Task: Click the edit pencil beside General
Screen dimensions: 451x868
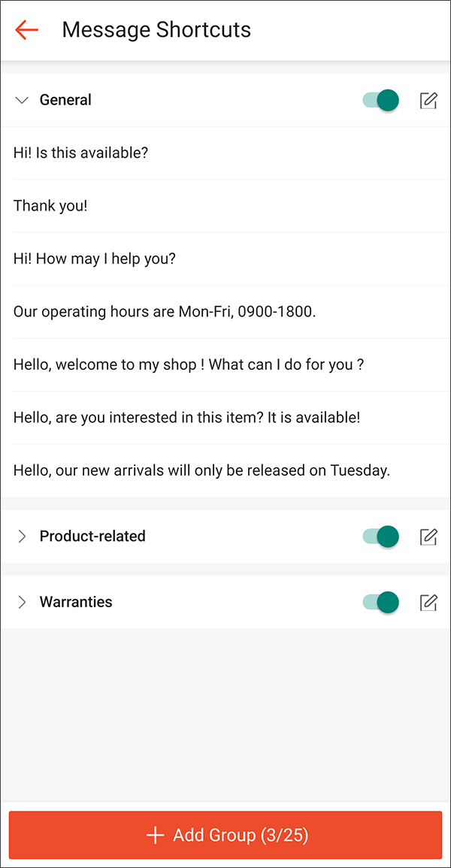Action: pyautogui.click(x=428, y=99)
